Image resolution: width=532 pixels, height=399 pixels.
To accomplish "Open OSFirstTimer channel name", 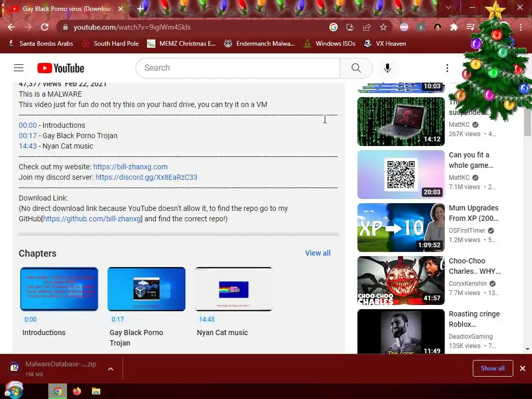I will [x=467, y=231].
